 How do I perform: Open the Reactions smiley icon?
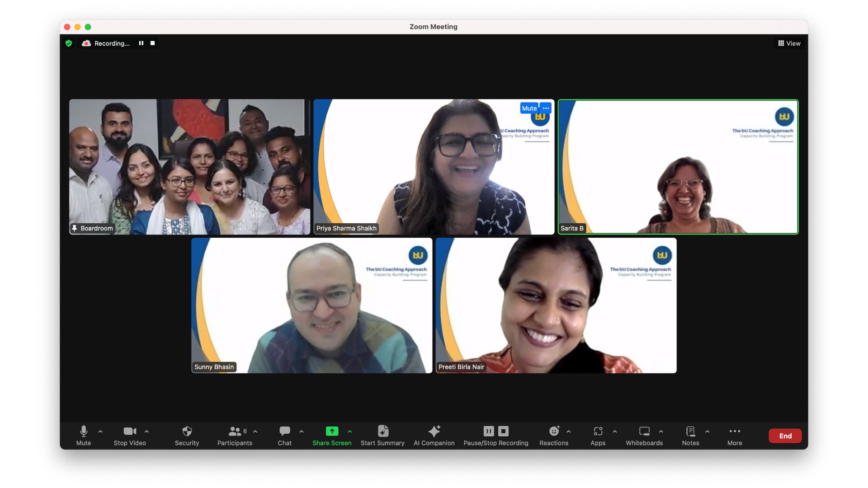pos(554,431)
